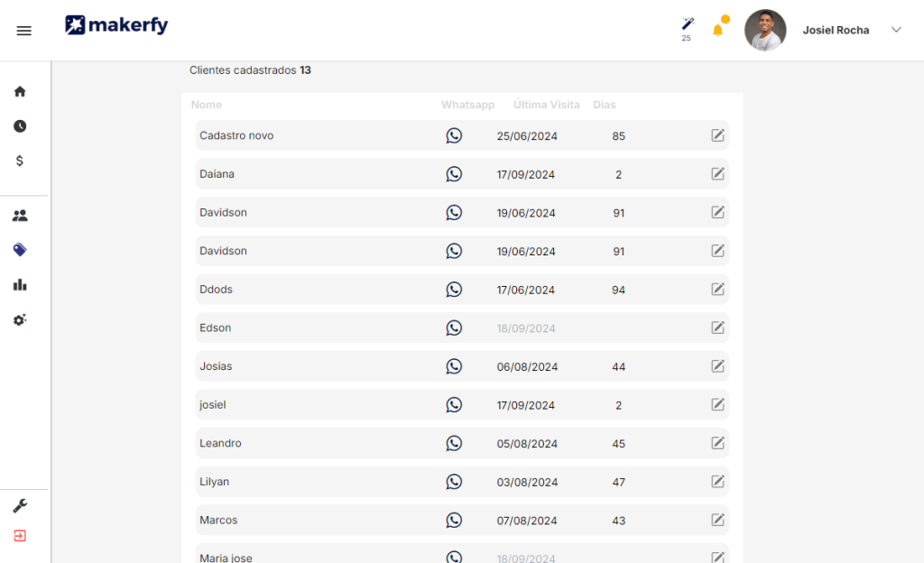The width and height of the screenshot is (924, 563).
Task: Click the wrench tools icon
Action: (x=20, y=506)
